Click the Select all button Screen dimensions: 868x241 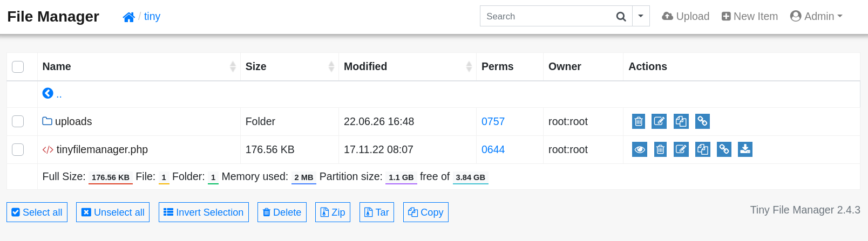click(x=37, y=212)
